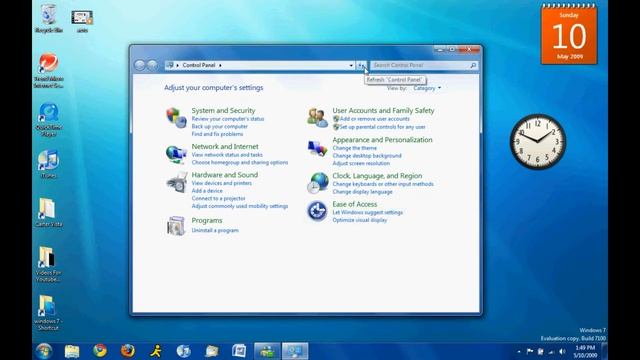Launch Google Chrome from the taskbar
The image size is (640, 360).
pyautogui.click(x=100, y=351)
